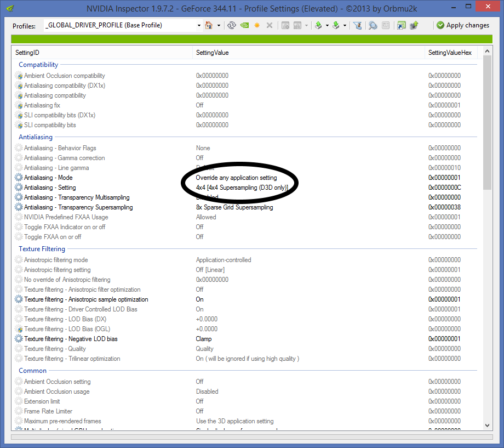This screenshot has height=448, width=504.
Task: Select 'Override any application setting' value
Action: [x=236, y=178]
